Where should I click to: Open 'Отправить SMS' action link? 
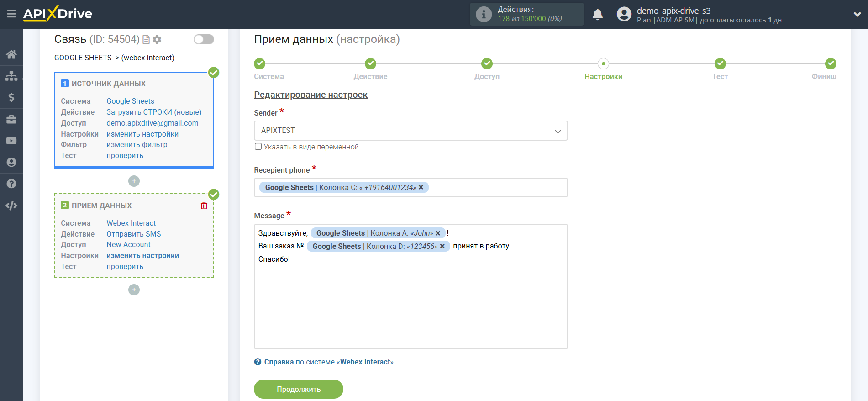point(134,234)
